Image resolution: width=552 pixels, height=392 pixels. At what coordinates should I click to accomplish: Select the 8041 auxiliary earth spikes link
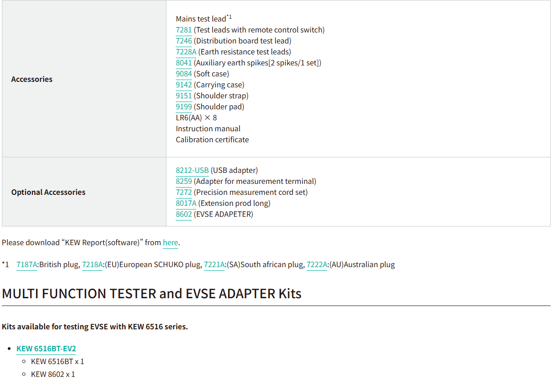pos(184,63)
